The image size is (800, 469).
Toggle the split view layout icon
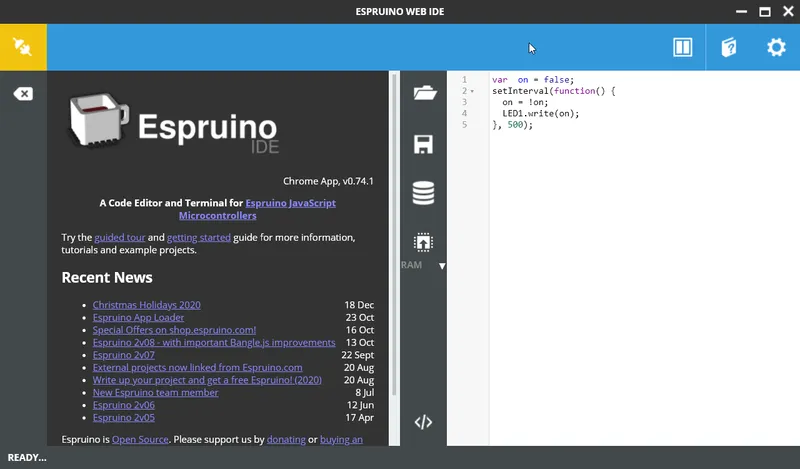click(682, 47)
